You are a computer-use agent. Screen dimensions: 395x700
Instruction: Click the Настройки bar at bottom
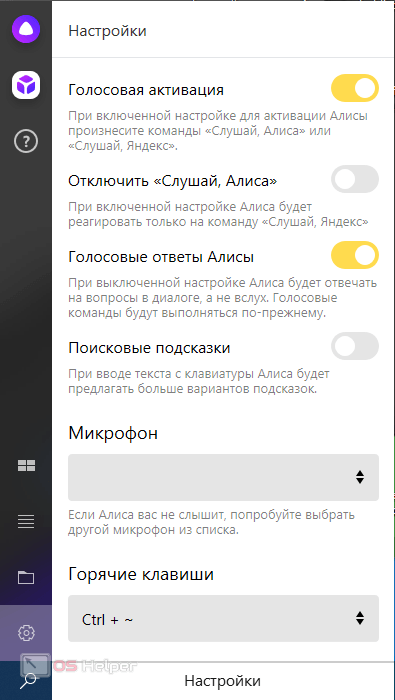click(x=223, y=681)
